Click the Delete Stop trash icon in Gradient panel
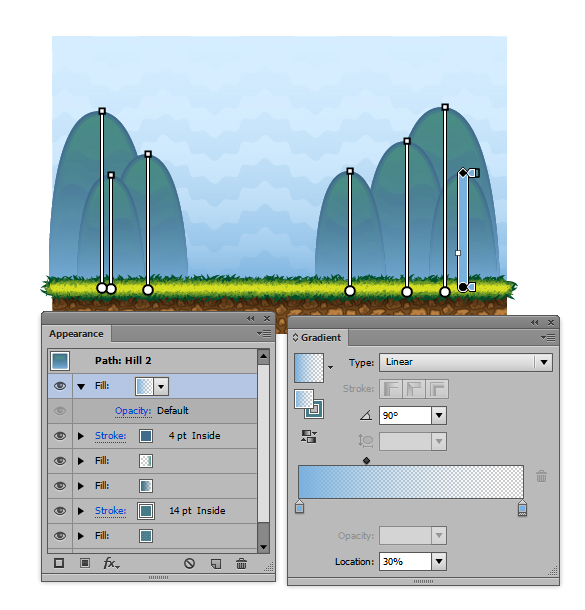585x610 pixels. 541,476
